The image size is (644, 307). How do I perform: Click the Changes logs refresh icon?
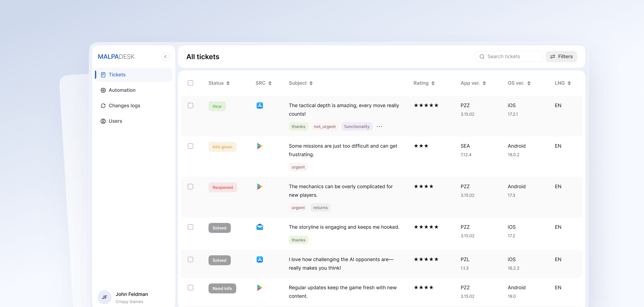(x=103, y=106)
